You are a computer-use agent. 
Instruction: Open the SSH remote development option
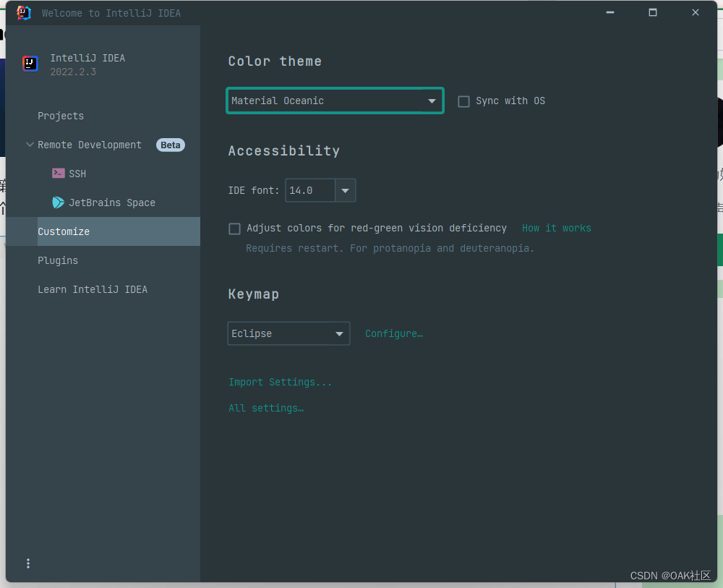77,174
